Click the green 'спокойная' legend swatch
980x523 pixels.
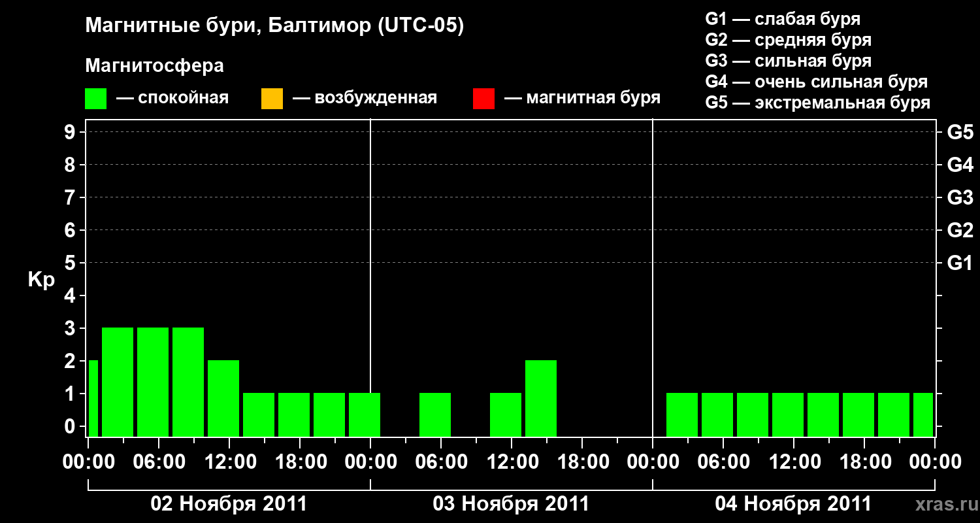click(96, 99)
